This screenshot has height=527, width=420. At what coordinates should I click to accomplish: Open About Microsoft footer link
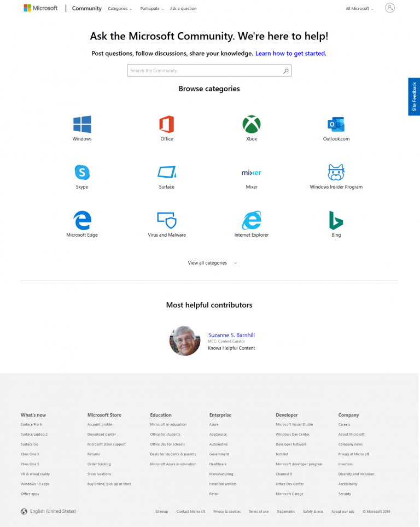click(352, 434)
